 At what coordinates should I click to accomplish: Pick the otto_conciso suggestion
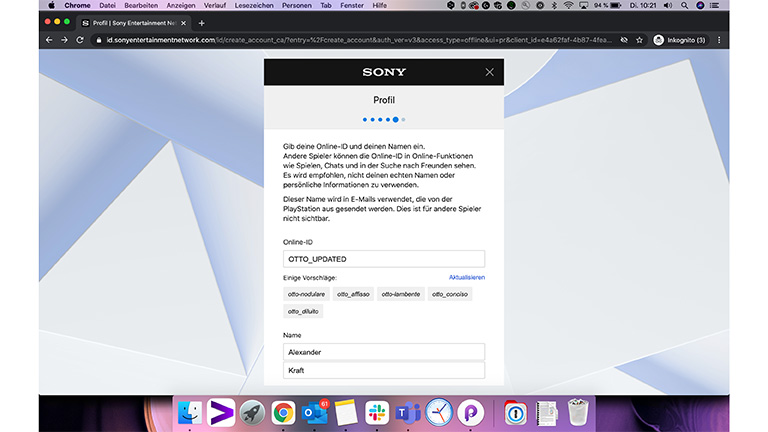[451, 294]
